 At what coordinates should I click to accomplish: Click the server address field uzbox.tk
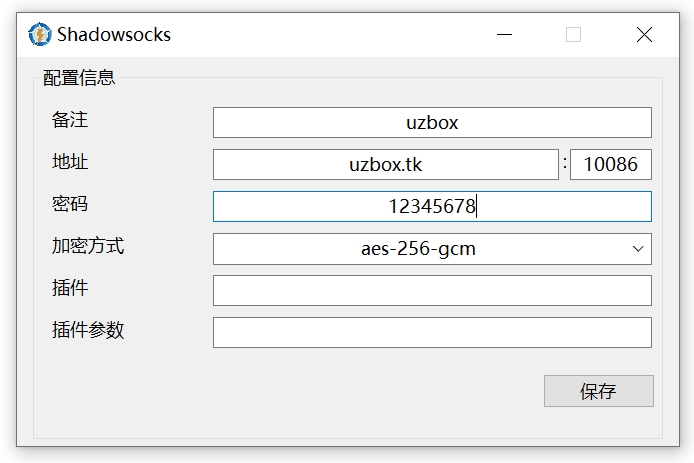coord(385,165)
